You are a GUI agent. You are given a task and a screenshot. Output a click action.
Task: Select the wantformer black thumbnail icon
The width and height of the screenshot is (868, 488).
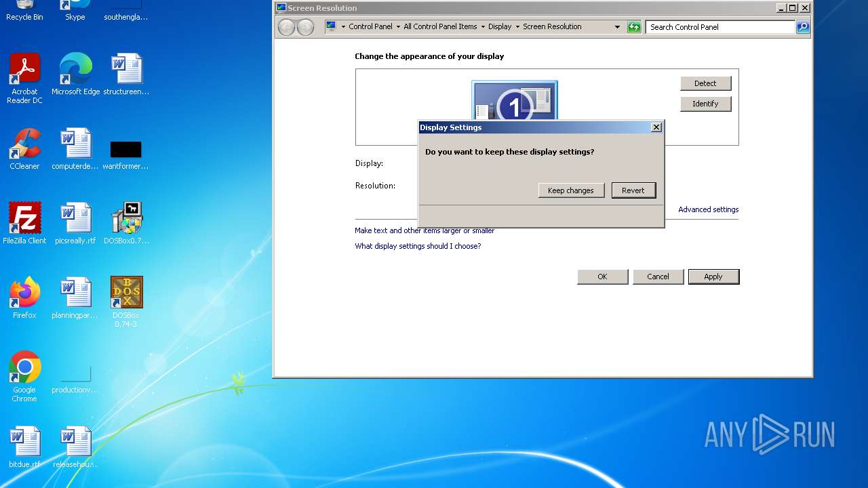click(x=126, y=155)
